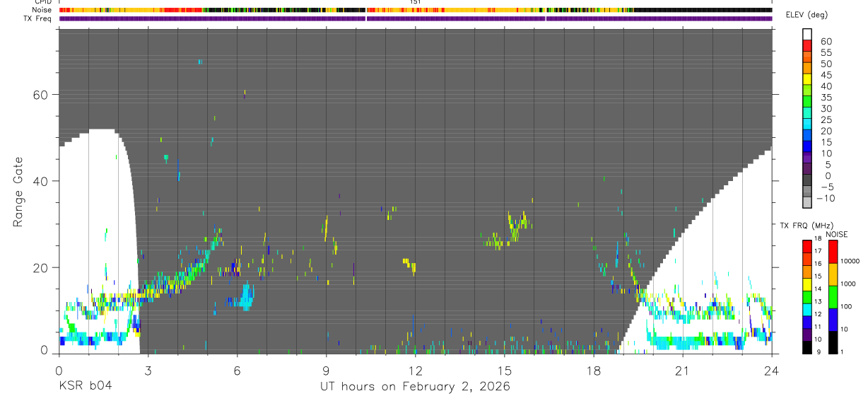Click the purple TX Freq strip above the plot
Image resolution: width=868 pixels, height=401 pixels.
point(416,18)
